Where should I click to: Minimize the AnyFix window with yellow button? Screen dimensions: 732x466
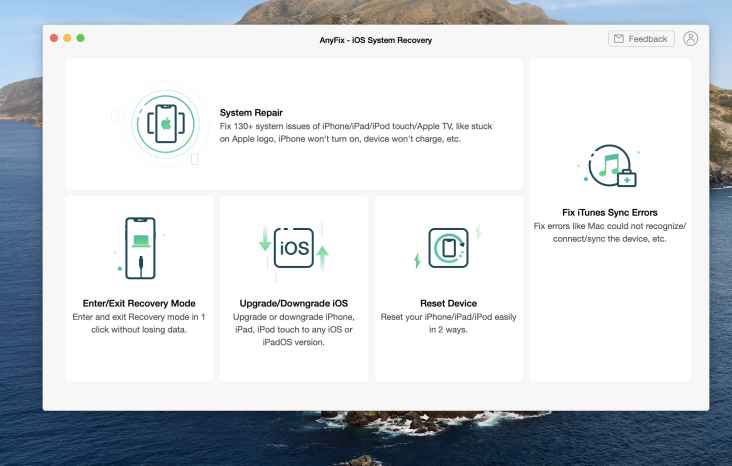point(67,39)
